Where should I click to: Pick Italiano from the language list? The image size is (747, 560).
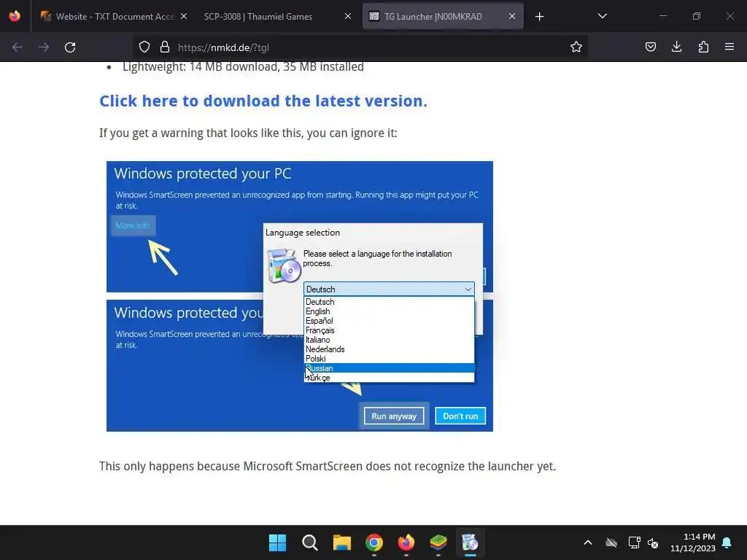click(x=389, y=340)
